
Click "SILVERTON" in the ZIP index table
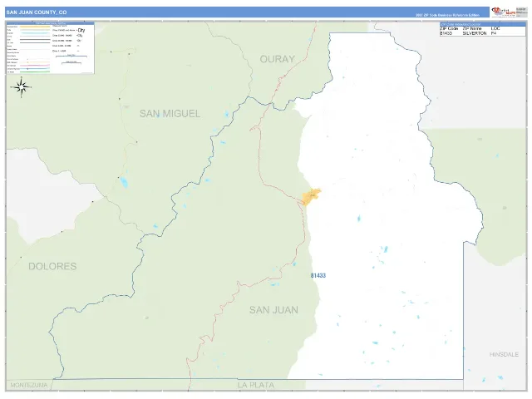pyautogui.click(x=475, y=33)
